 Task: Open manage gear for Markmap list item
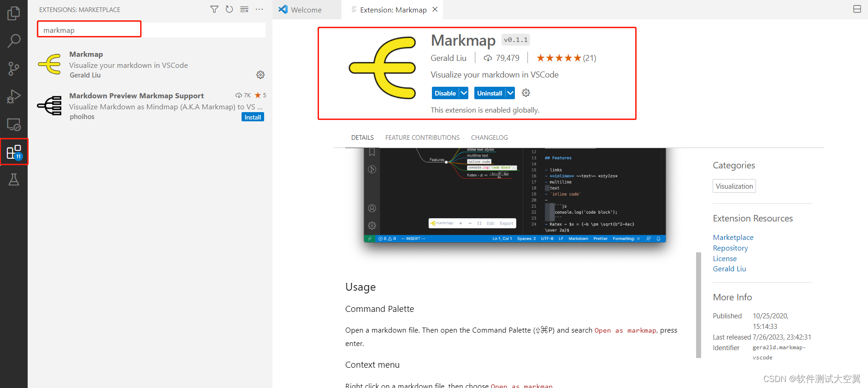click(x=260, y=75)
